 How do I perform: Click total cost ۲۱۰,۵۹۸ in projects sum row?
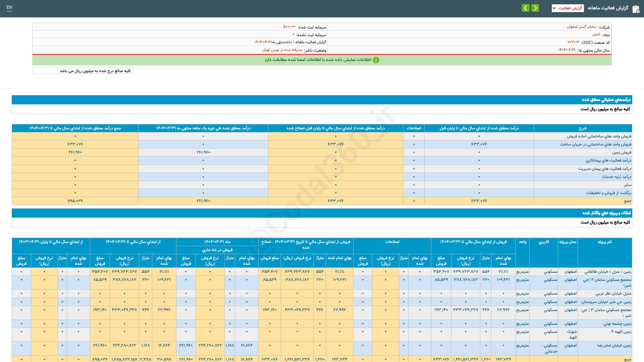point(164,359)
